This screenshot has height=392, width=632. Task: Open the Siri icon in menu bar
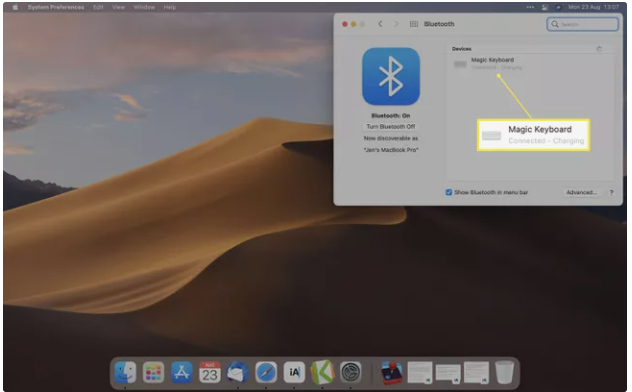(558, 7)
